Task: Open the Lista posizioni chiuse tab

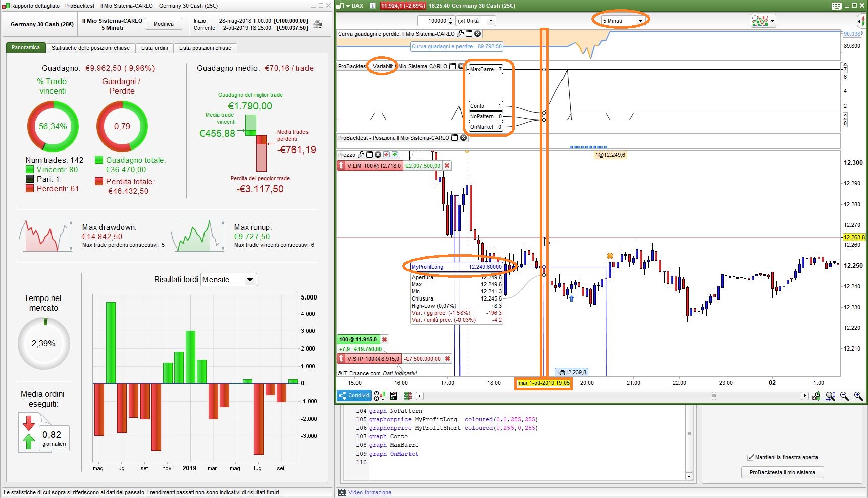Action: (205, 48)
